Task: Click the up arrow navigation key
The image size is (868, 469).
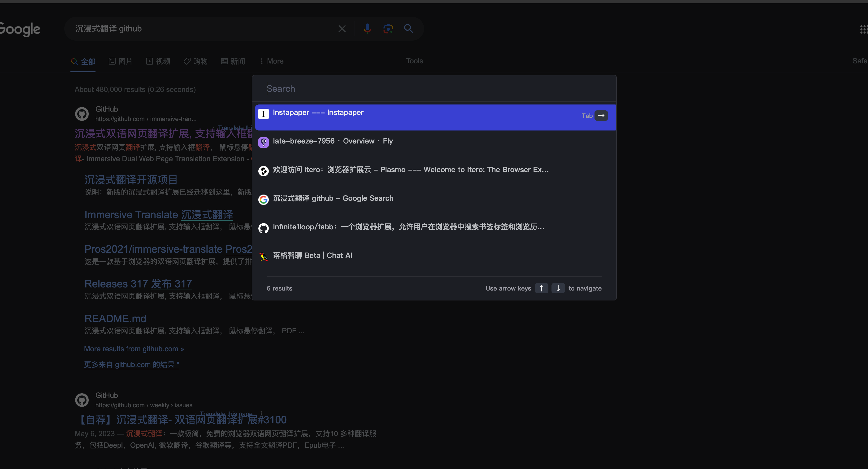Action: pyautogui.click(x=542, y=288)
